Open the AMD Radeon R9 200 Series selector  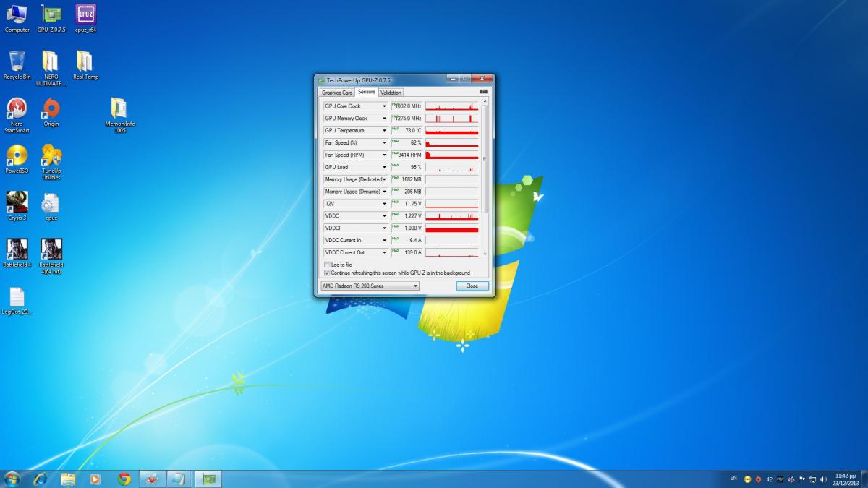(370, 286)
